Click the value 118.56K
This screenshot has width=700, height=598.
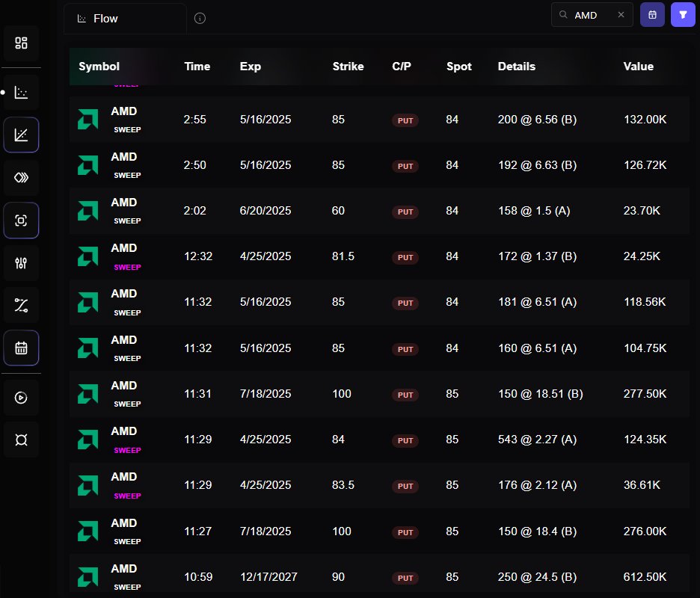click(x=645, y=302)
